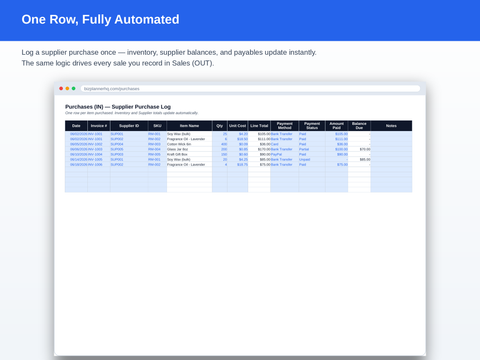Click the PayPal payment method cell
Image resolution: width=480 pixels, height=360 pixels.
point(285,154)
